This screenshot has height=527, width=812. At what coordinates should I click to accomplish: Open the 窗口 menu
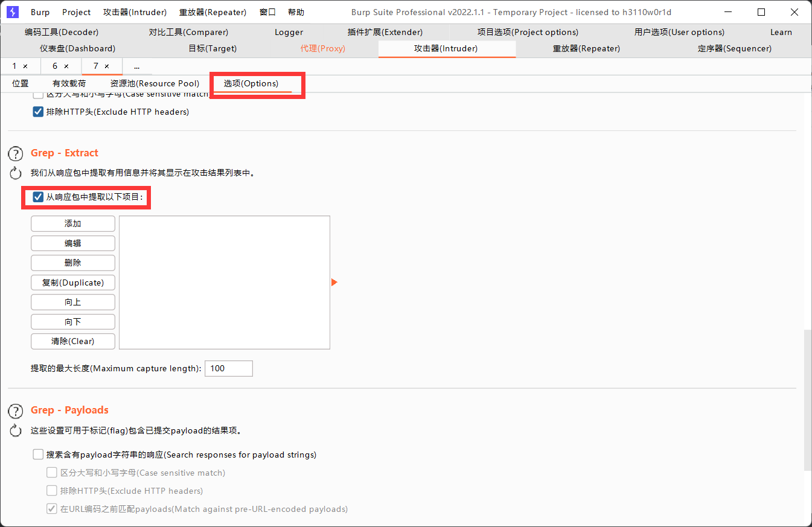click(x=267, y=12)
